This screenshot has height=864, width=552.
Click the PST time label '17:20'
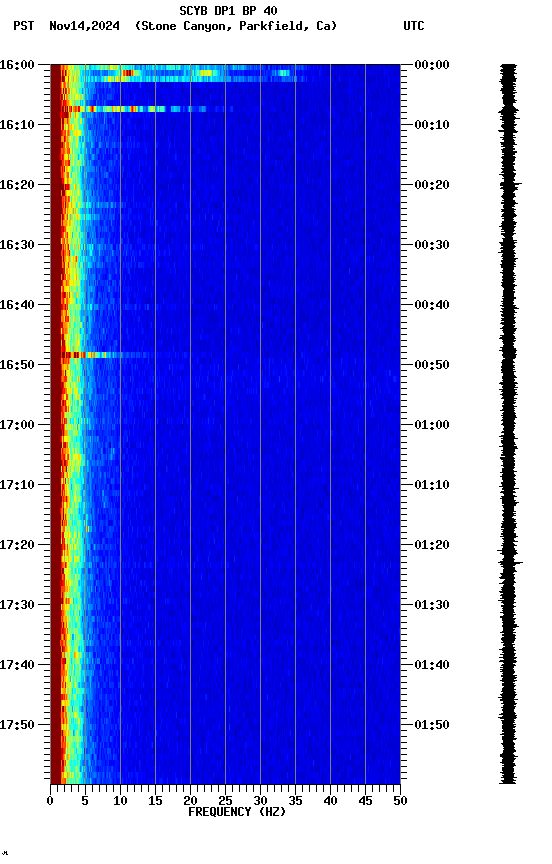(x=17, y=546)
